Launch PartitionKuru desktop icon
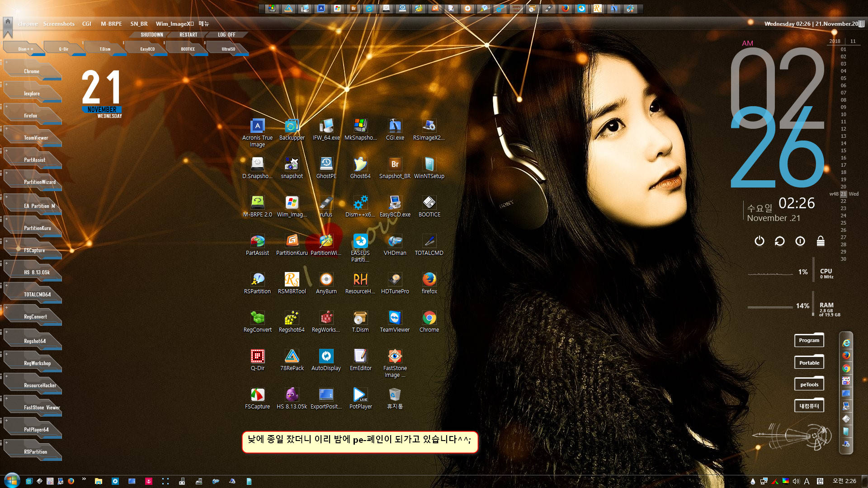 tap(292, 245)
